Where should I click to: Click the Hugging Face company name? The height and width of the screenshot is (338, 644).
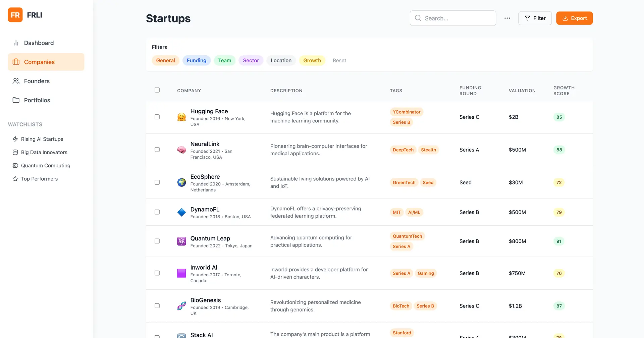coord(209,111)
